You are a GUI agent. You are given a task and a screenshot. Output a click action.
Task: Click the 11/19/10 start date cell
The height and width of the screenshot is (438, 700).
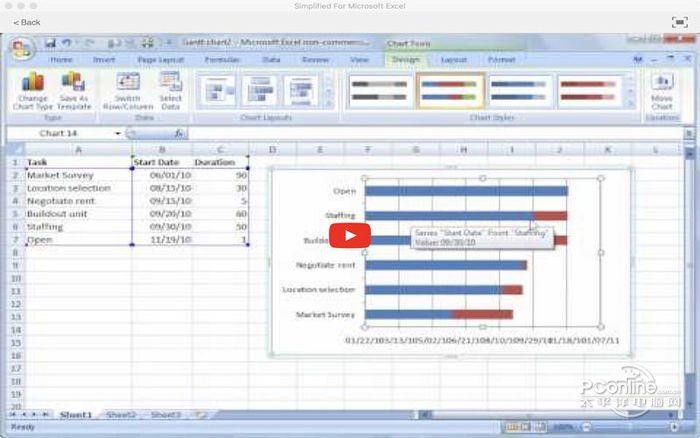tap(162, 240)
